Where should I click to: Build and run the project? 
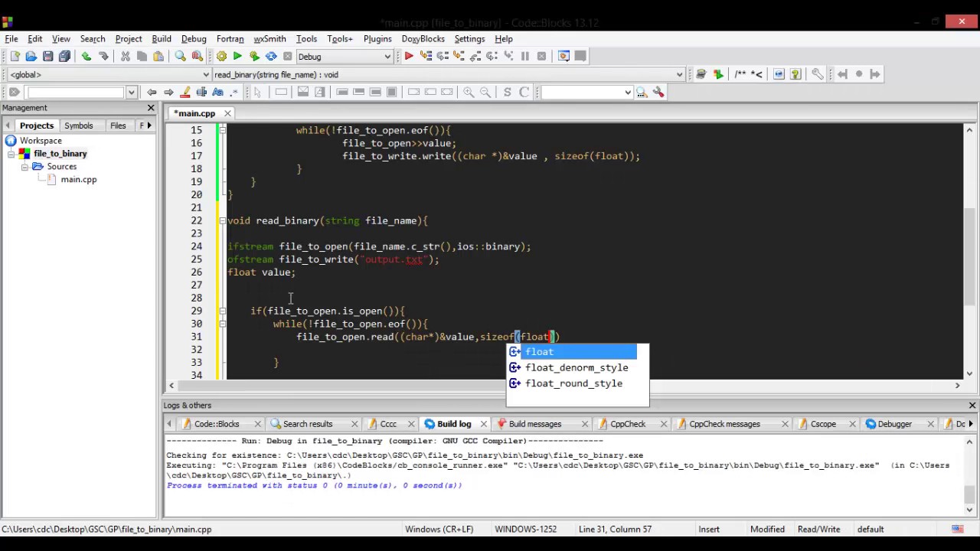pos(254,56)
